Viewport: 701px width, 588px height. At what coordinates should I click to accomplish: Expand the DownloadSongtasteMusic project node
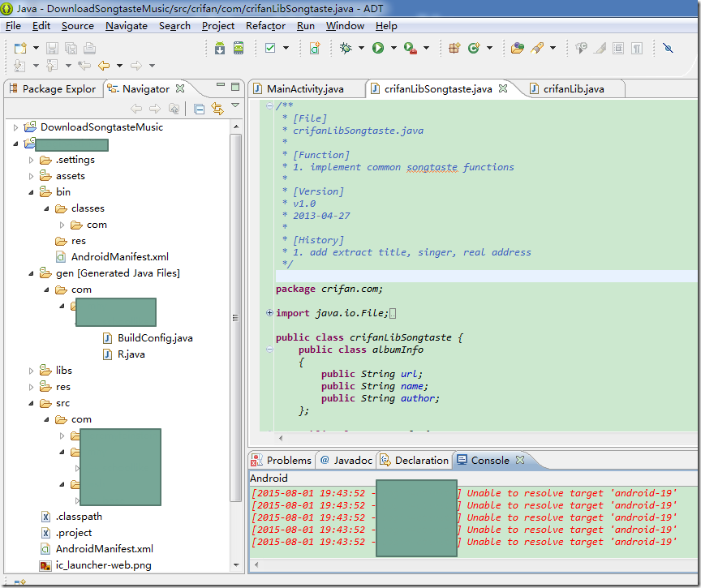click(x=15, y=127)
